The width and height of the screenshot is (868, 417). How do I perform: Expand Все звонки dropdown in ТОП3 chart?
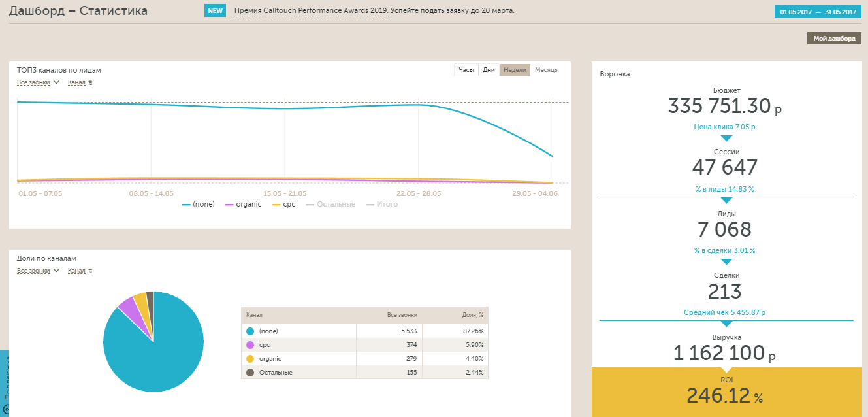(x=38, y=82)
